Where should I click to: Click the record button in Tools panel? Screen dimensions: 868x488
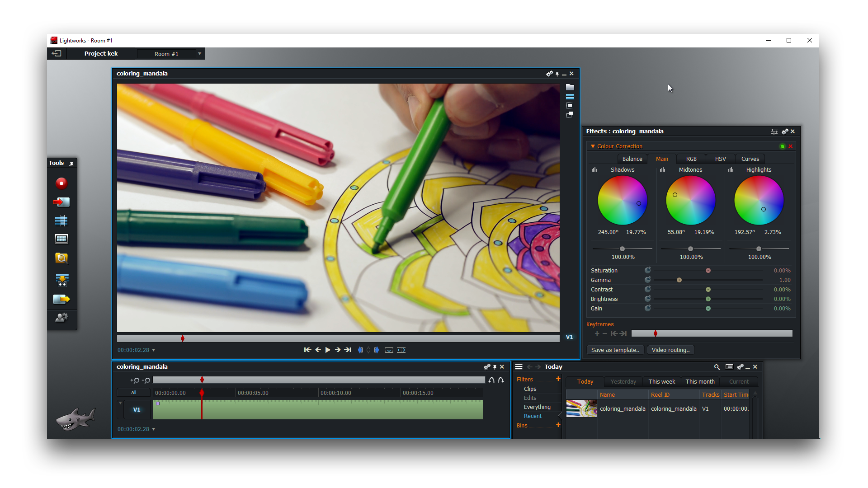tap(61, 183)
